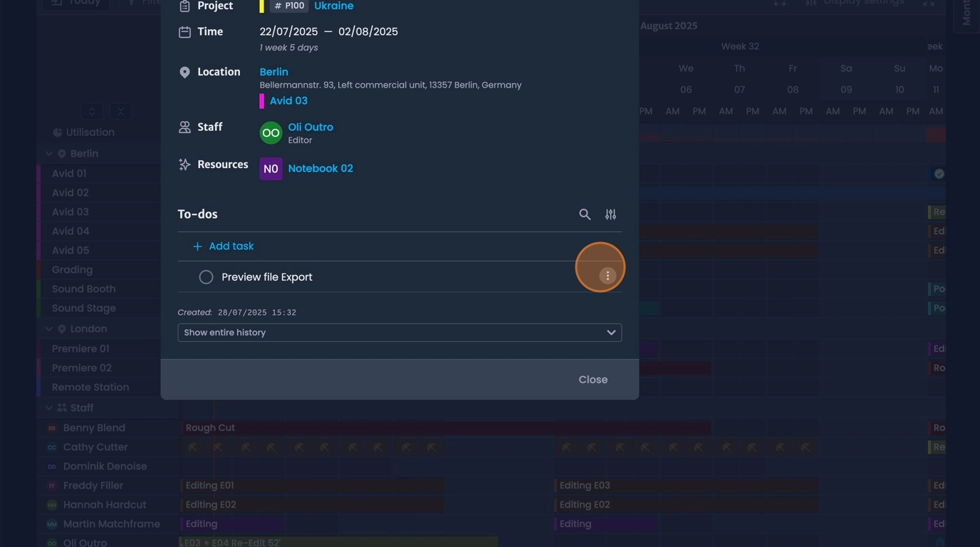The width and height of the screenshot is (980, 547).
Task: Click the magenta Avid 03 color bar
Action: coord(262,101)
